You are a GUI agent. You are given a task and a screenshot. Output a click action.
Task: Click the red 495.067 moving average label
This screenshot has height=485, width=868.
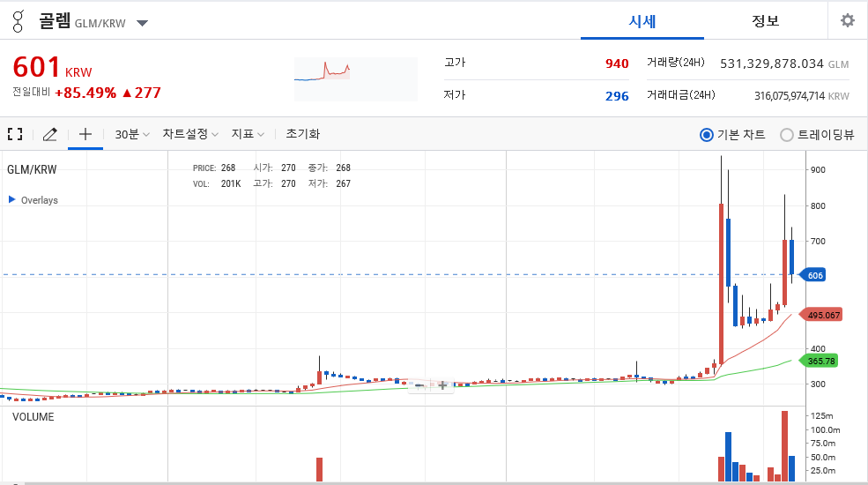pos(822,315)
